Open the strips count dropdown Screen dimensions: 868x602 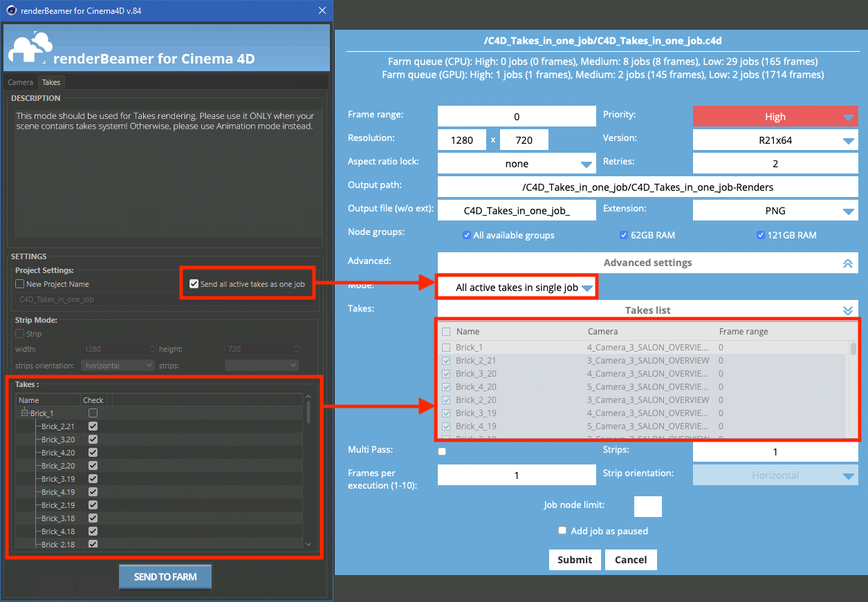pos(262,365)
